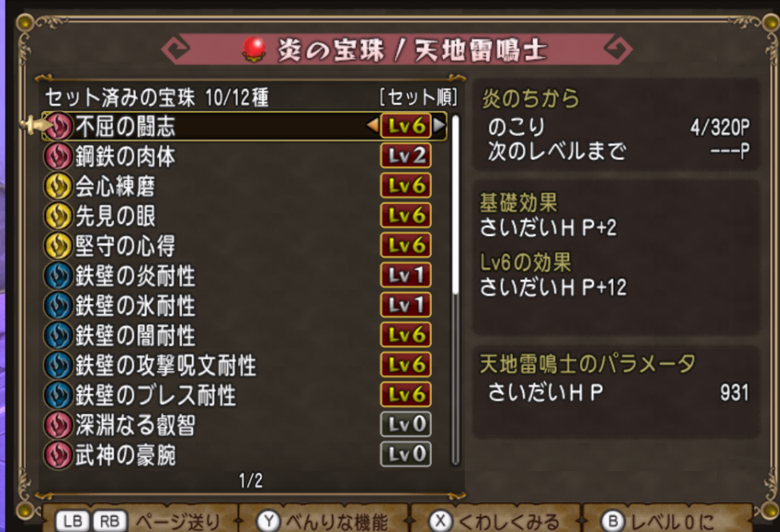Image resolution: width=780 pixels, height=532 pixels.
Task: Click the くわしくみる details button
Action: (x=494, y=520)
